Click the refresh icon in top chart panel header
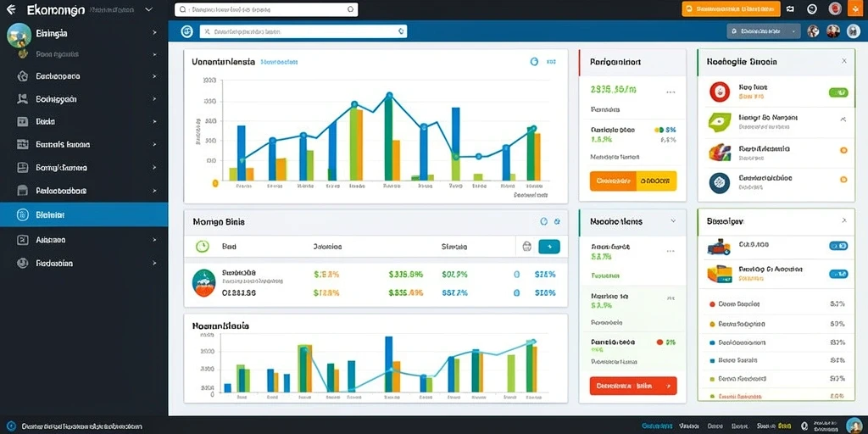This screenshot has height=434, width=868. pyautogui.click(x=534, y=62)
